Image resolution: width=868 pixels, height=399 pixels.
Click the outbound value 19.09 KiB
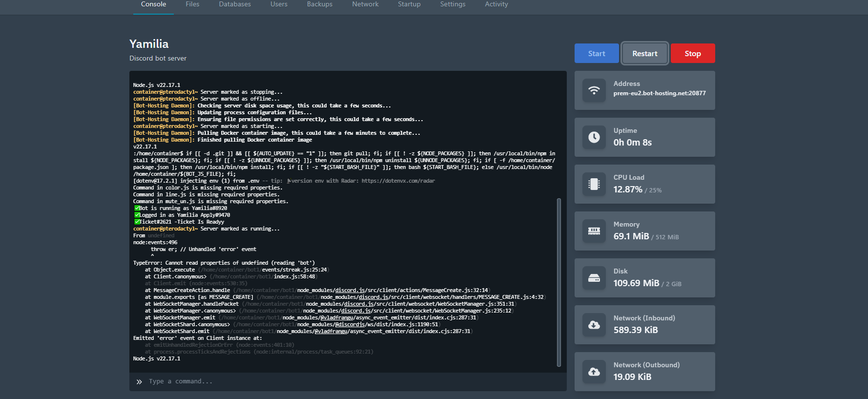click(x=632, y=377)
